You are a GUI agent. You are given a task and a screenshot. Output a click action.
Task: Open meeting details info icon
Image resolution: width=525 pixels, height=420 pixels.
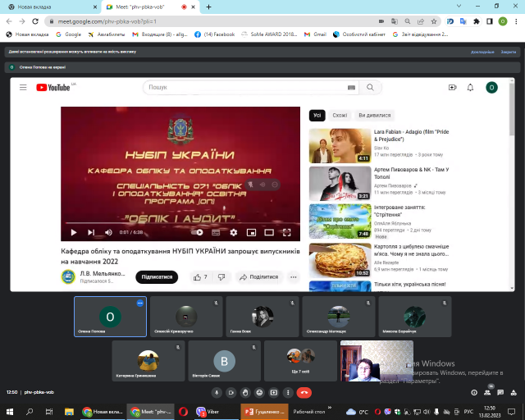tap(474, 393)
